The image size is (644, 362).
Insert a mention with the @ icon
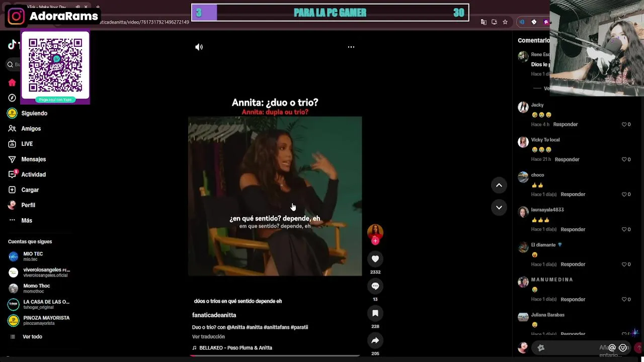click(612, 348)
